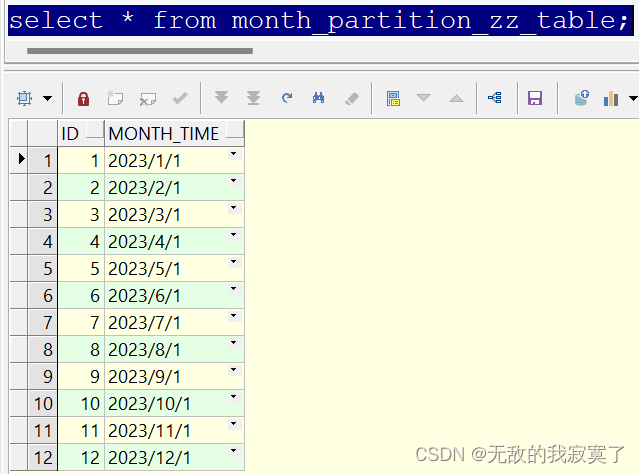Click the ID cell in 2023/6/1 row
639x474 pixels.
click(81, 295)
